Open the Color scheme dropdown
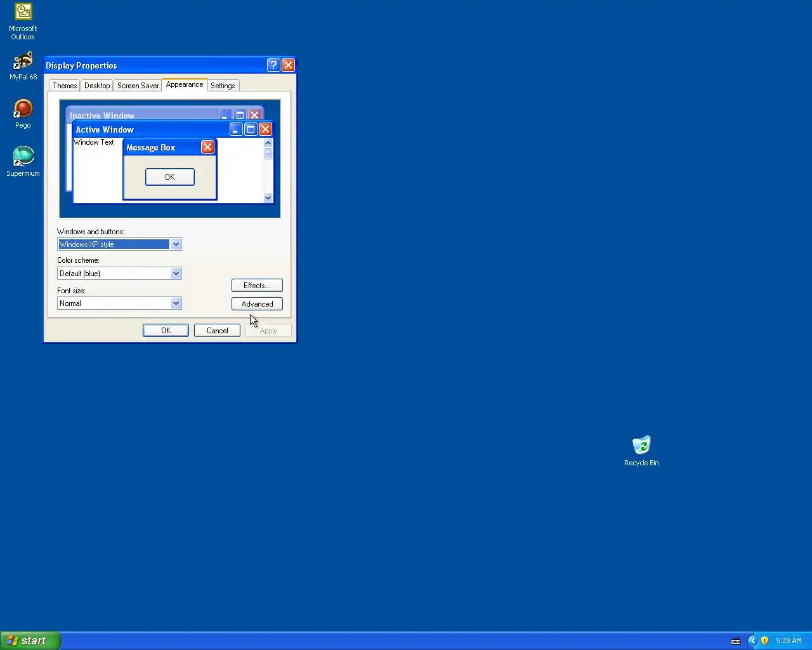 pos(176,274)
